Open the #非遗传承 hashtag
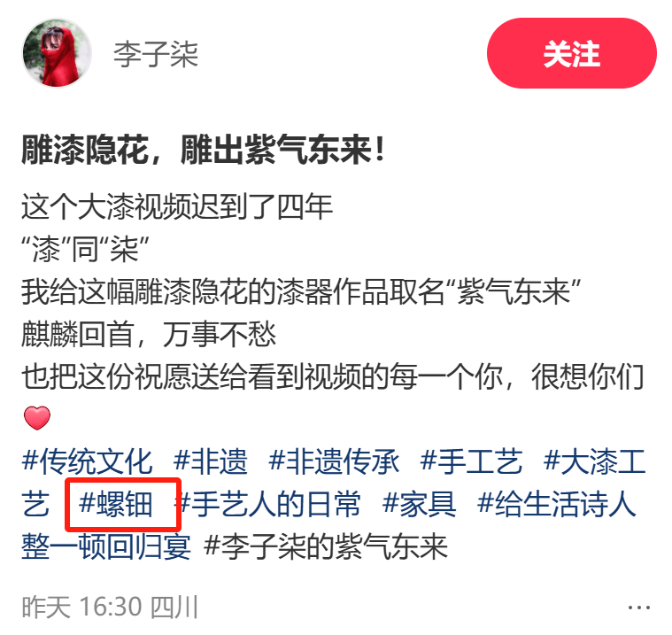 point(335,461)
